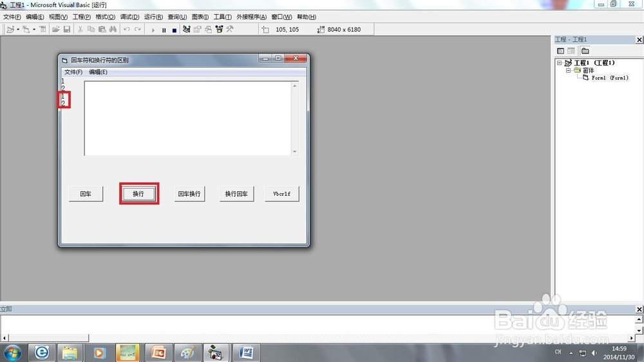Click the Open Project folder icon
The height and width of the screenshot is (362, 644).
coord(55,29)
